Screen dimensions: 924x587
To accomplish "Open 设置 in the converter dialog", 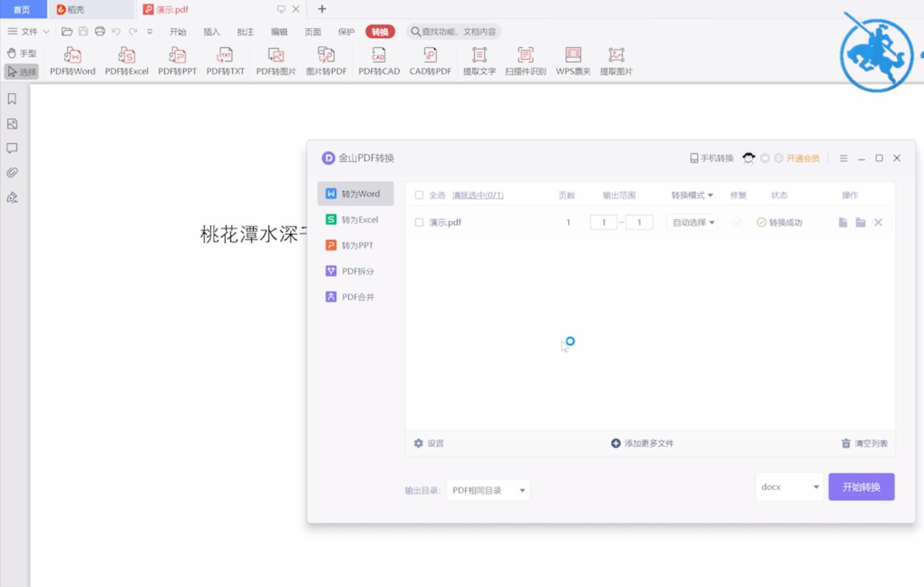I will tap(429, 443).
